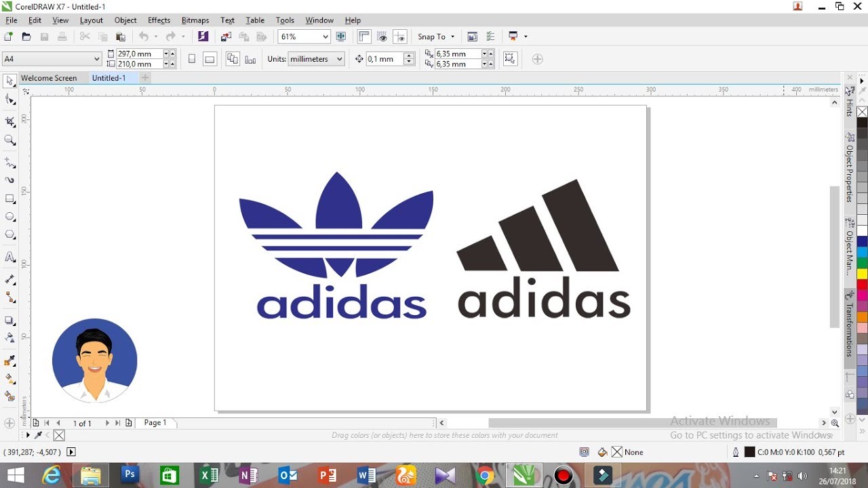Screen dimensions: 868x488
Task: Select the Connector tool
Action: coord(9,297)
